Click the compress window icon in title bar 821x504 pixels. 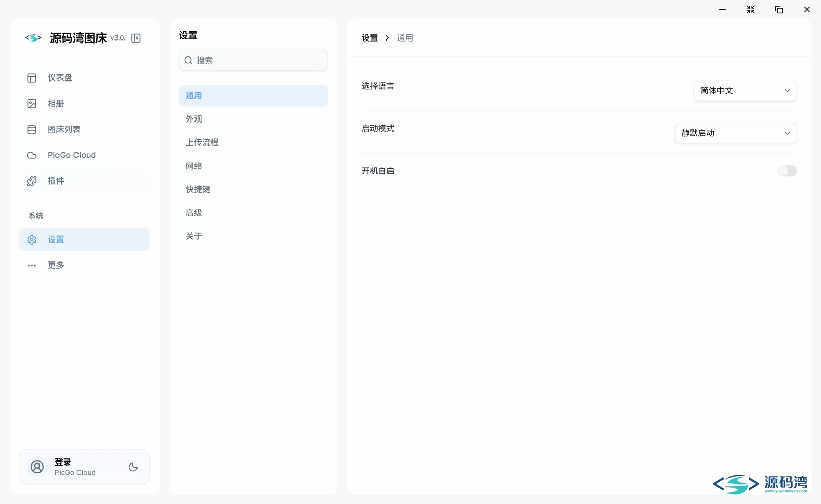pos(751,9)
